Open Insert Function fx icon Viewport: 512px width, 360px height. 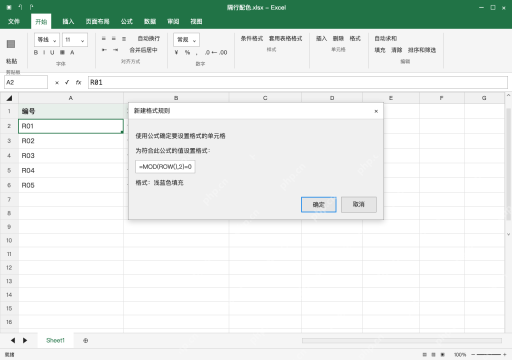78,82
